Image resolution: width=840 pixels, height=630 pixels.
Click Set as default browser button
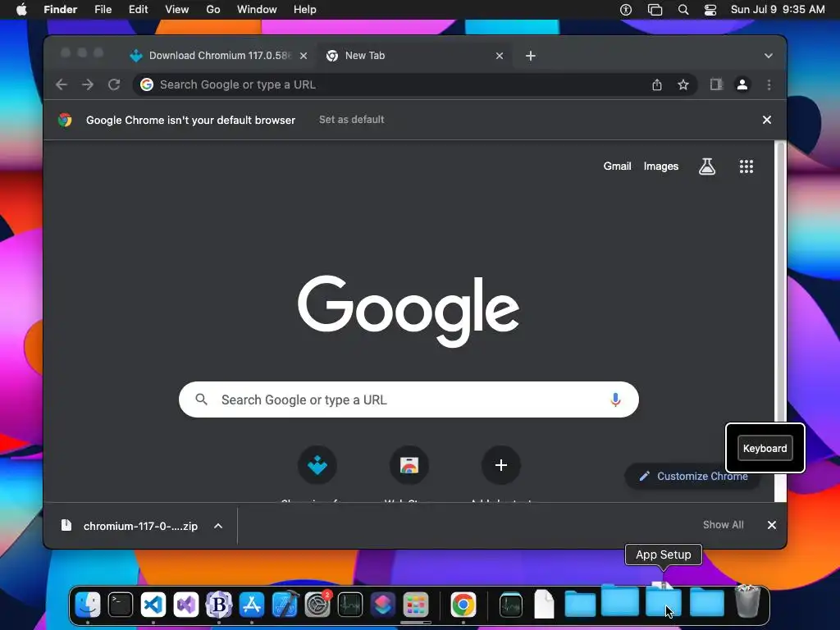(351, 120)
